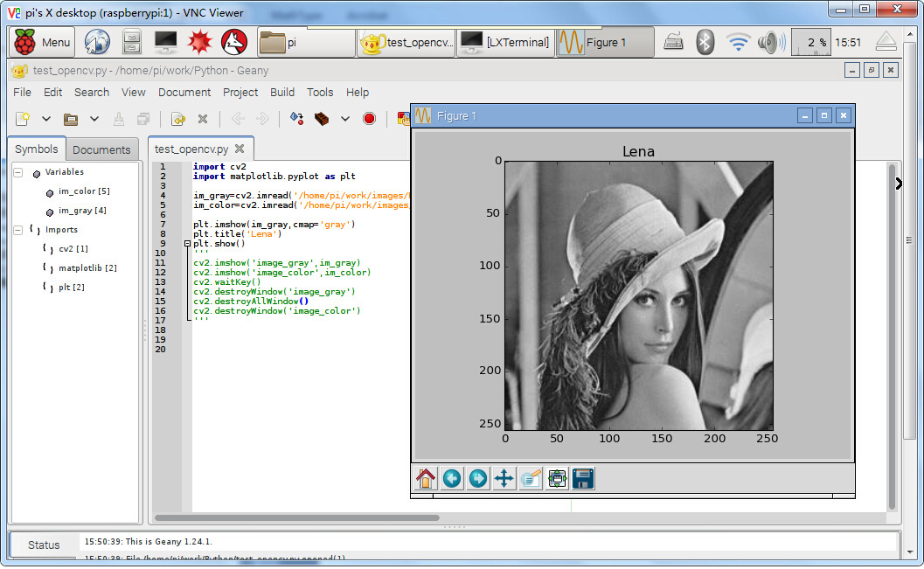Click the Save all files icon
The height and width of the screenshot is (569, 924).
point(143,119)
